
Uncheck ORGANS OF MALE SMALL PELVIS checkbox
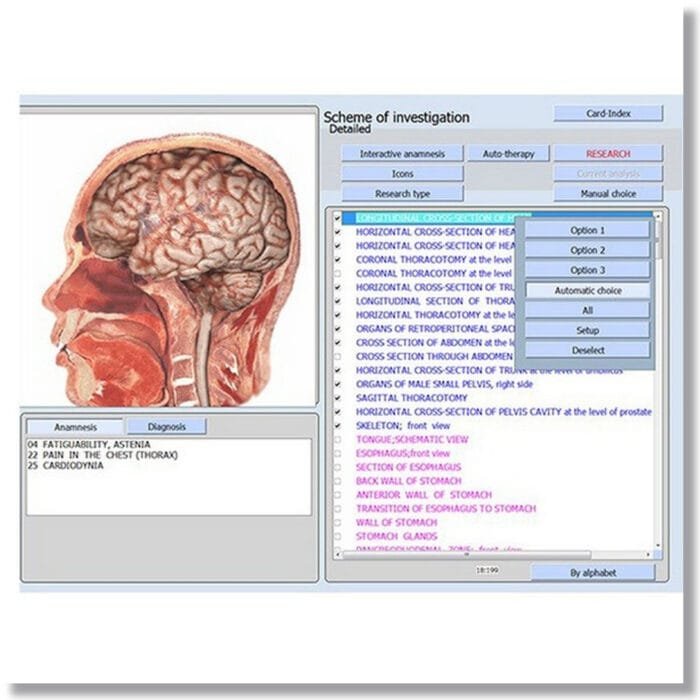(x=338, y=384)
